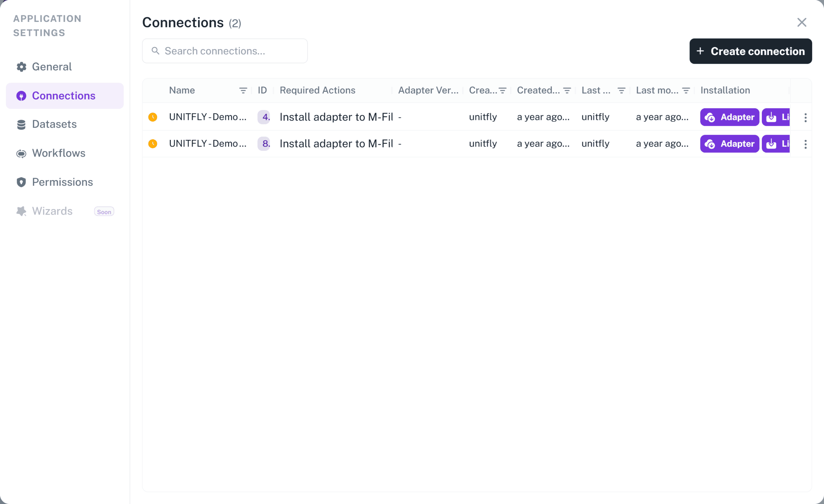Open the General settings section
This screenshot has width=824, height=504.
pos(65,67)
